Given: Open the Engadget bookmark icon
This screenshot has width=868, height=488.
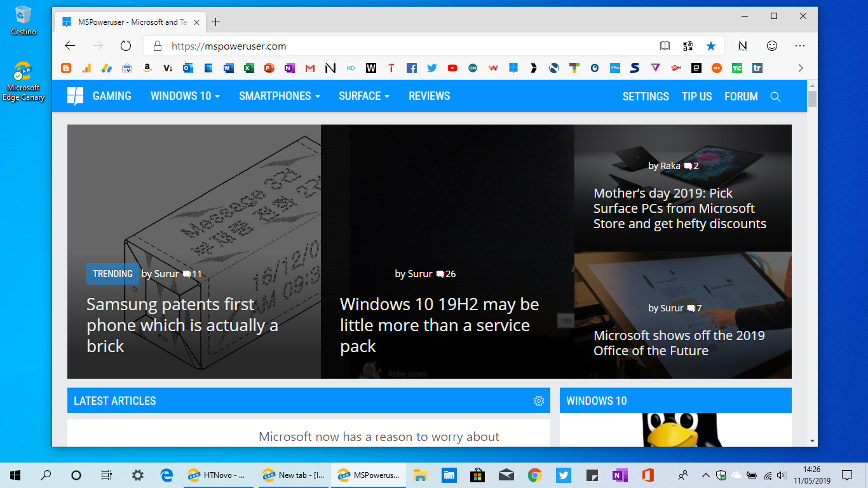Looking at the screenshot, I should point(696,68).
